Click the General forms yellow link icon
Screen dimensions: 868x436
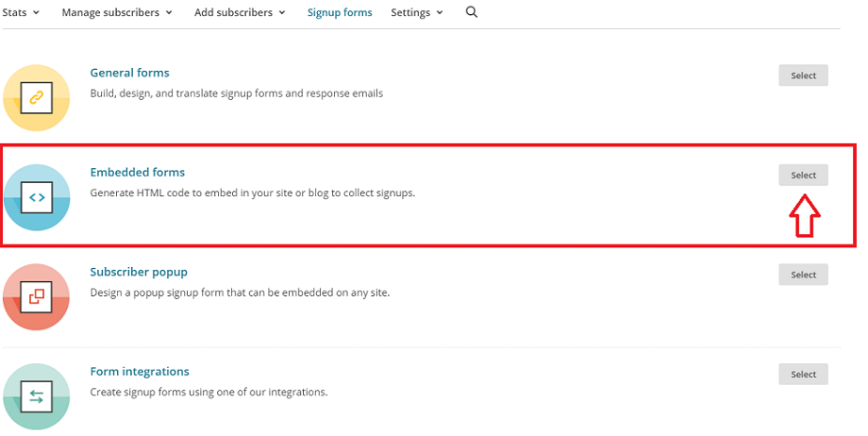tap(37, 97)
